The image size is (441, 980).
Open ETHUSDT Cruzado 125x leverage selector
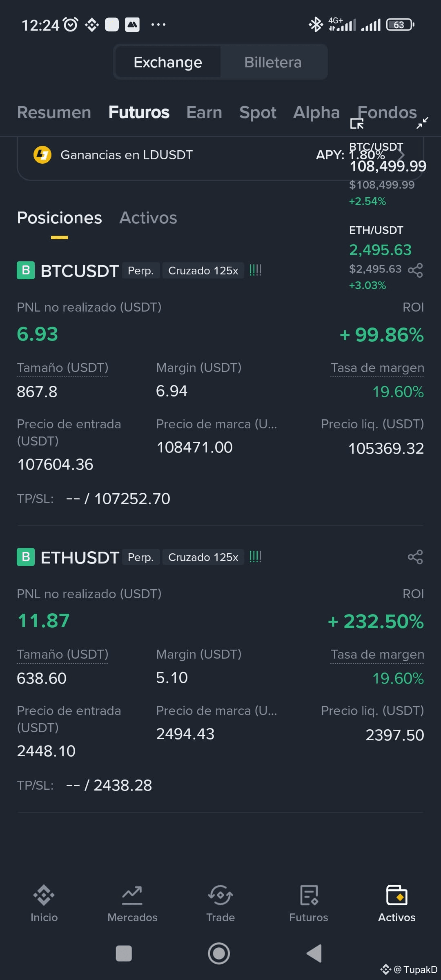(203, 557)
